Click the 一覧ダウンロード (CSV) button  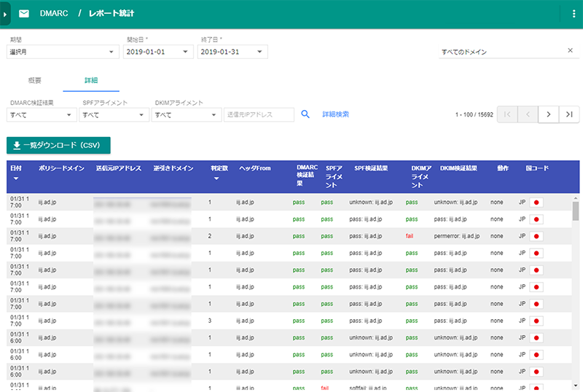[58, 145]
